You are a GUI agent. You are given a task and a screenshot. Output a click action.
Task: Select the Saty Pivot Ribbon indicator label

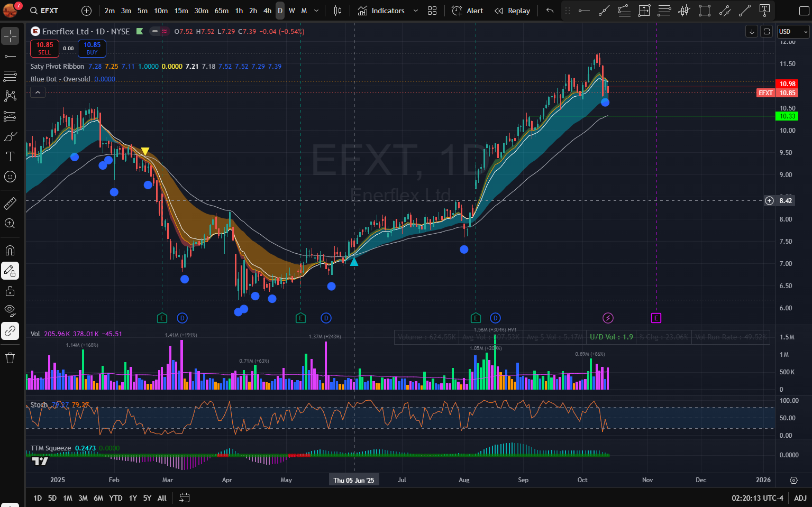tap(57, 66)
